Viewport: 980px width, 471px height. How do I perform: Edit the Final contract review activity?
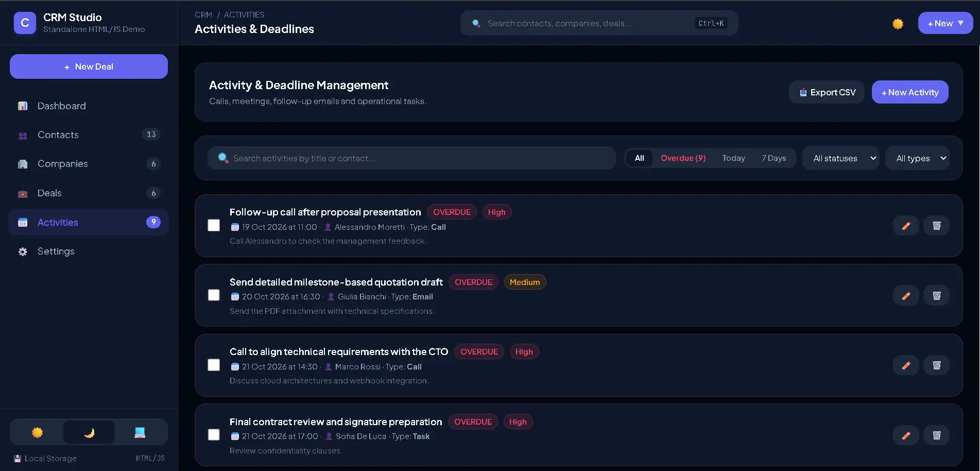[x=906, y=435]
